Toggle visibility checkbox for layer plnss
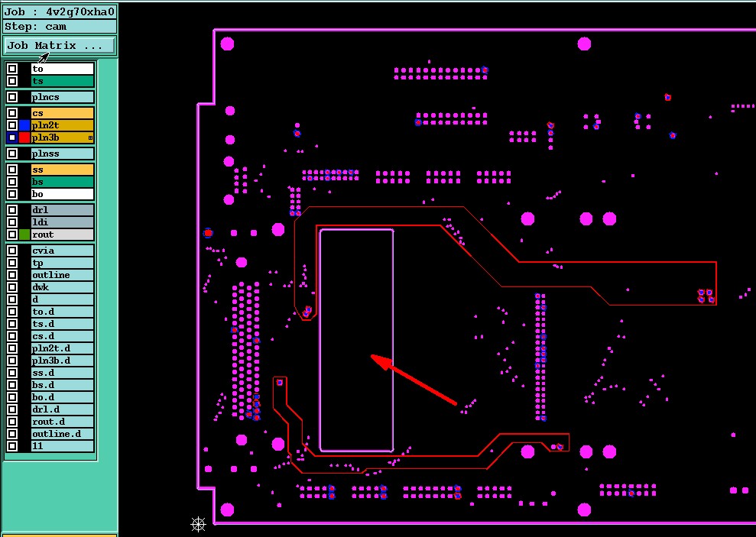Image resolution: width=756 pixels, height=537 pixels. [x=12, y=154]
